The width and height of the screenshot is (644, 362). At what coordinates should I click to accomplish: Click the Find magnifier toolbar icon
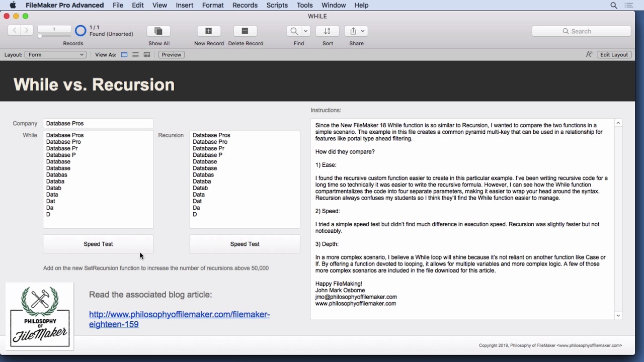[294, 31]
